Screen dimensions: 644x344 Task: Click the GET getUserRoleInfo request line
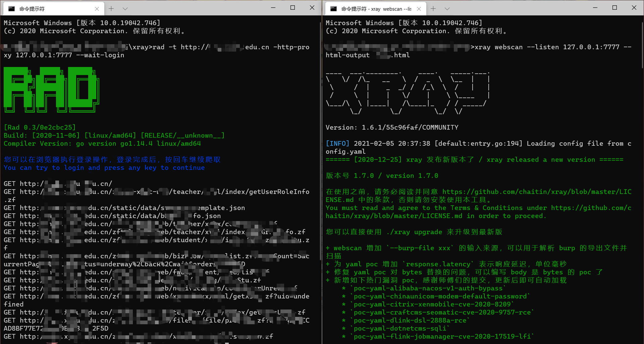(157, 196)
